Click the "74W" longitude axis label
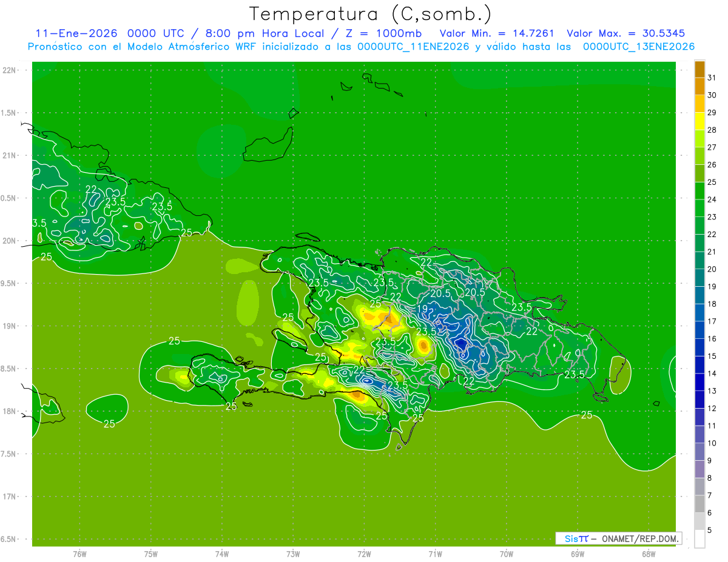Image resolution: width=728 pixels, height=562 pixels. click(x=221, y=554)
